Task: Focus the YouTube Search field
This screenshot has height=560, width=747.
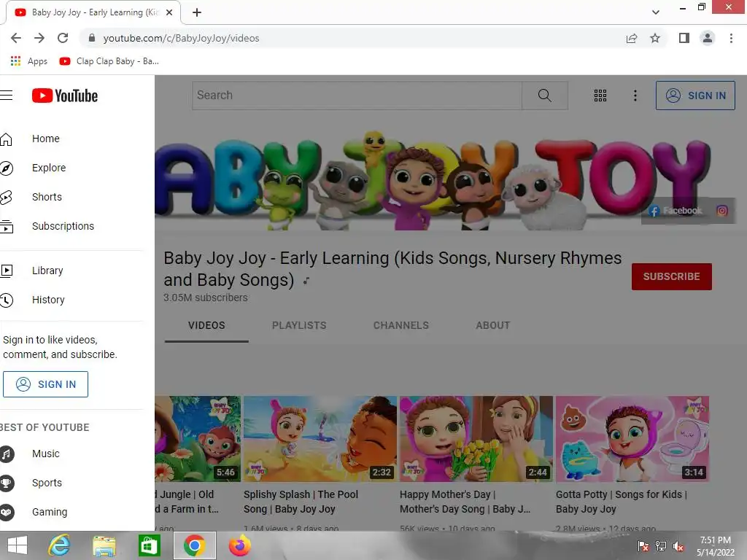Action: pyautogui.click(x=357, y=96)
